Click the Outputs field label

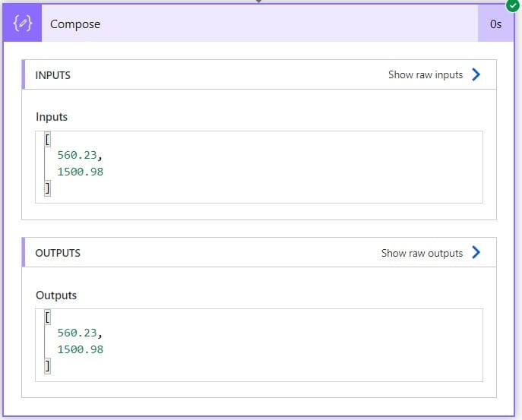(56, 295)
